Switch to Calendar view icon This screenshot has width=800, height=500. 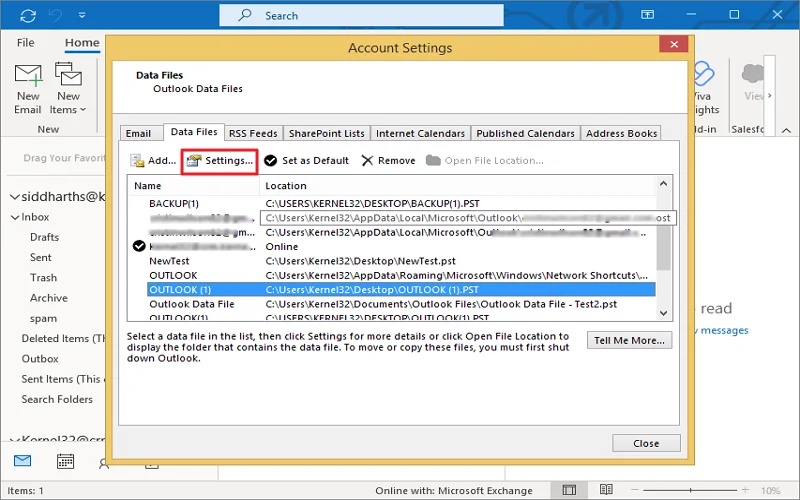[65, 461]
